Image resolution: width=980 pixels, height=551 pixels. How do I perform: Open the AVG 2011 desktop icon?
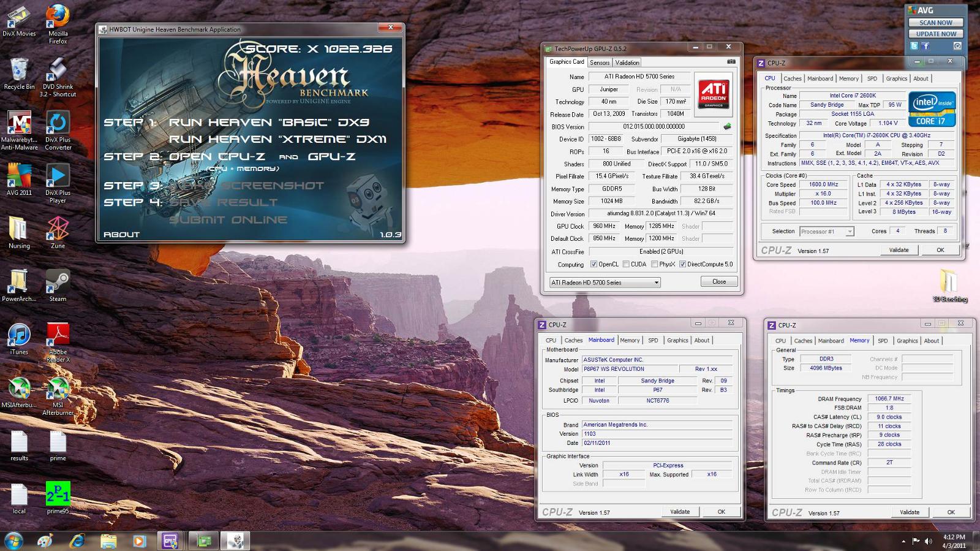pos(19,180)
